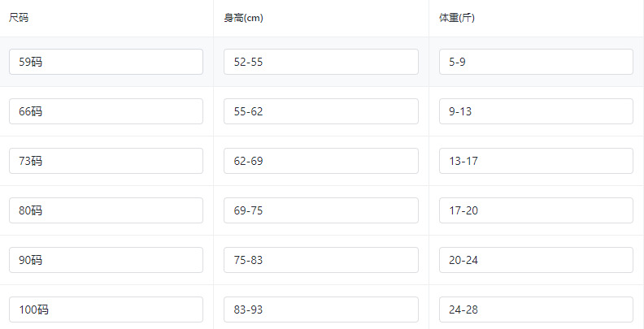Focus the 83-93 height input
Viewport: 644px width, 329px height.
321,310
